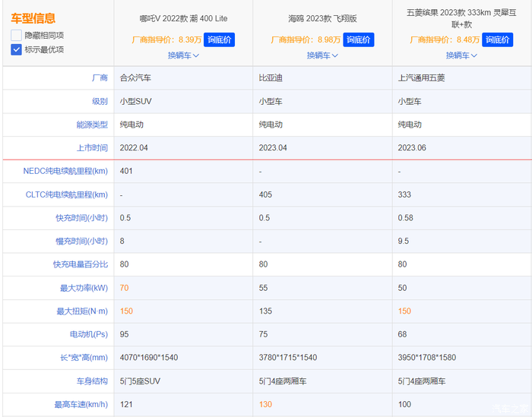Screen dimensions: 532x417
Task: Click 询底价 button for 海鸥 2023款
Action: tap(359, 40)
